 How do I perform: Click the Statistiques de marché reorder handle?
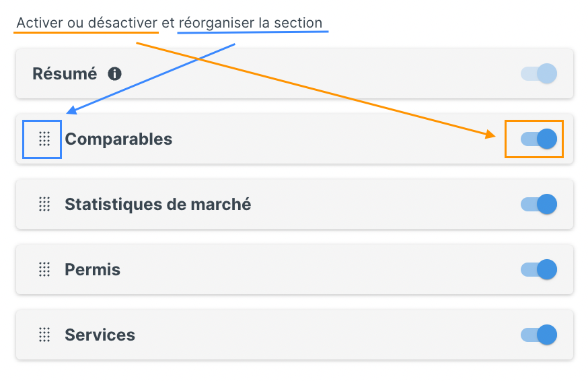[x=44, y=204]
